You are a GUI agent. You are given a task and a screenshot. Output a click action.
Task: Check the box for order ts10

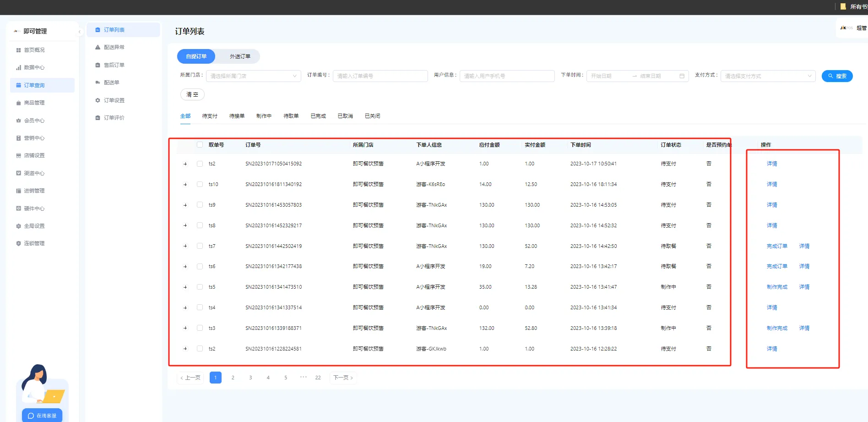pos(200,184)
